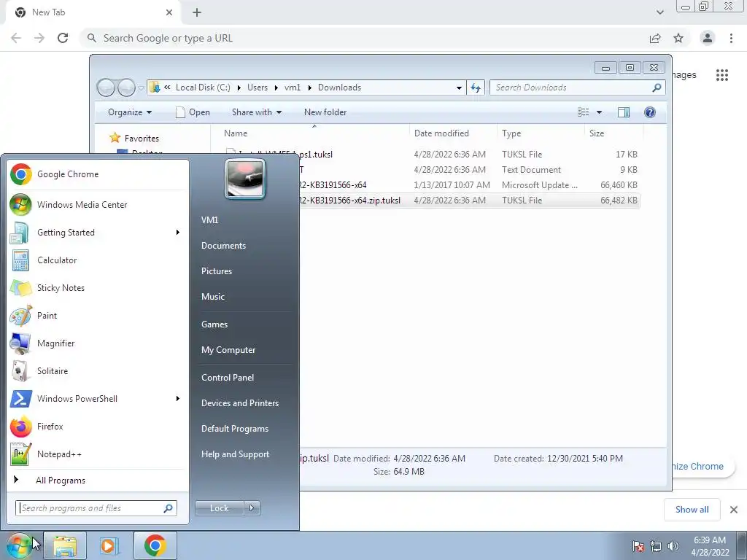This screenshot has height=560, width=747.
Task: Launch Firefox from Start menu
Action: pos(98,426)
